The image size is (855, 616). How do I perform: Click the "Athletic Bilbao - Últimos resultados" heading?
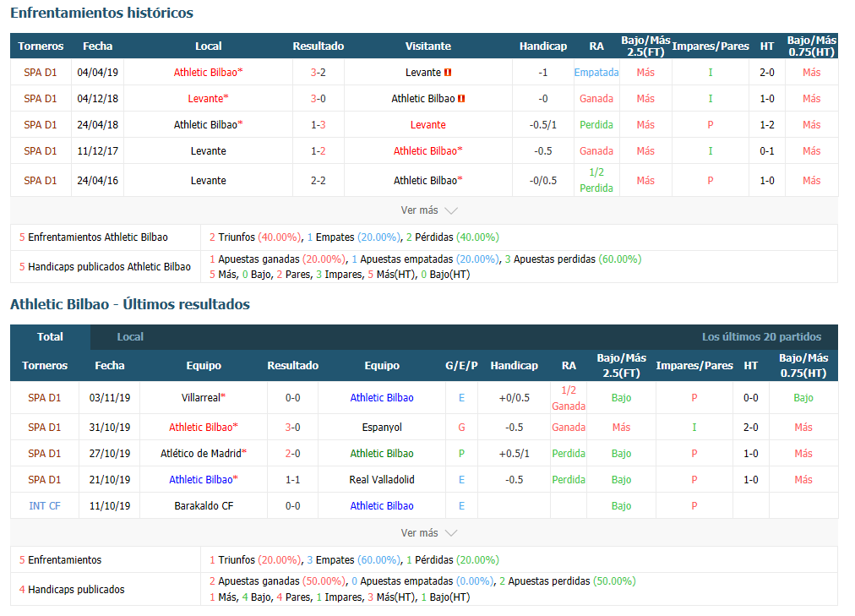click(x=130, y=304)
